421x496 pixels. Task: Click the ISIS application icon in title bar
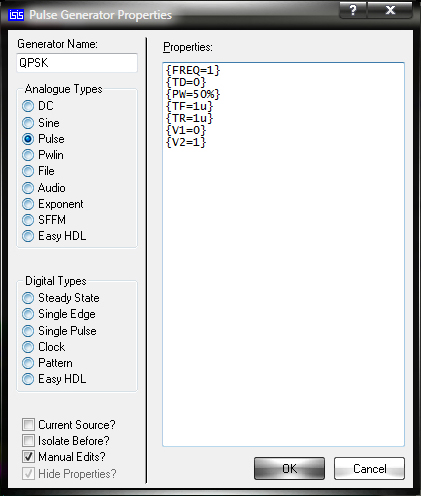[x=16, y=15]
